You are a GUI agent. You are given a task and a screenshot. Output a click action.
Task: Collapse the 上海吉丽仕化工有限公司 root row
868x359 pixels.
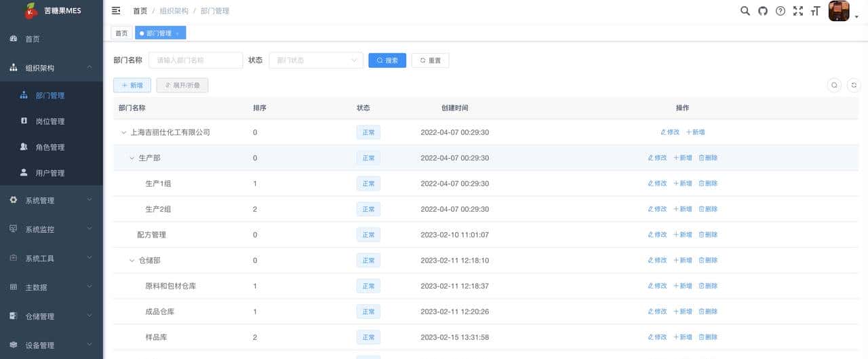tap(123, 132)
